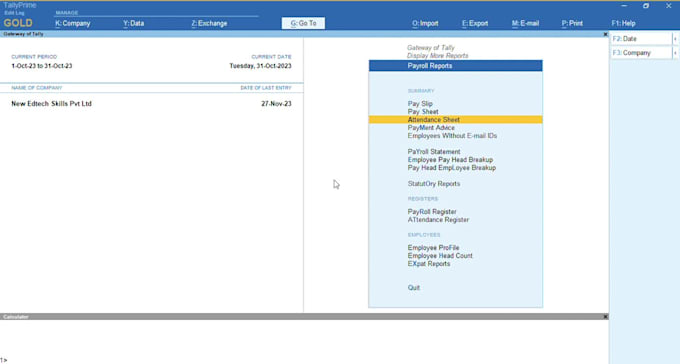The width and height of the screenshot is (680, 364).
Task: Click the Payroll Reports menu header
Action: [455, 66]
